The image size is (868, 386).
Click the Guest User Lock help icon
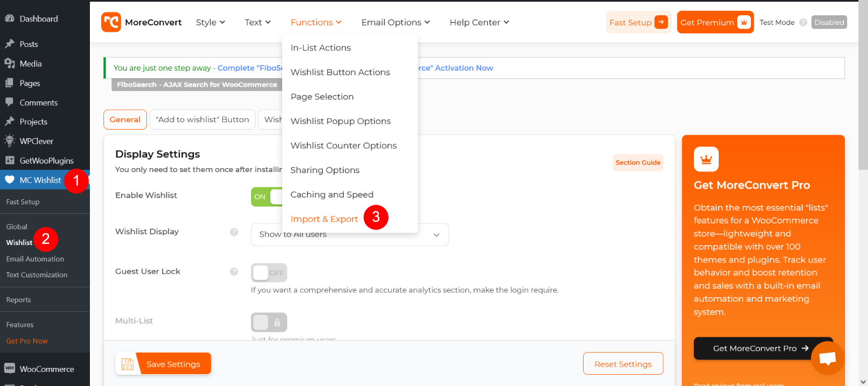point(234,272)
